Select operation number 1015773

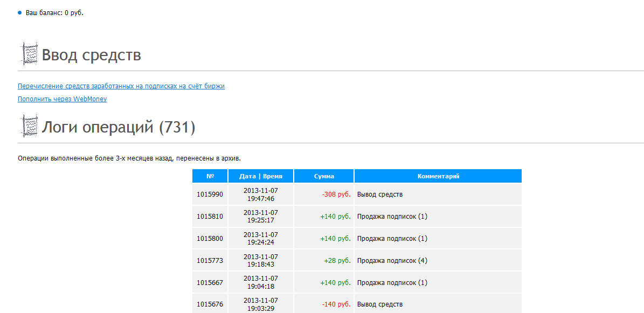210,260
